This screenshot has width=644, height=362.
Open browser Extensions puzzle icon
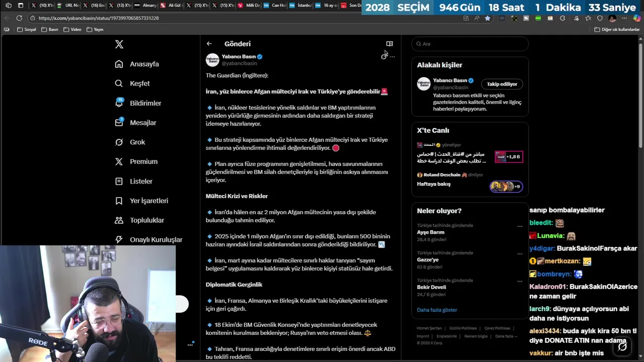pyautogui.click(x=562, y=18)
